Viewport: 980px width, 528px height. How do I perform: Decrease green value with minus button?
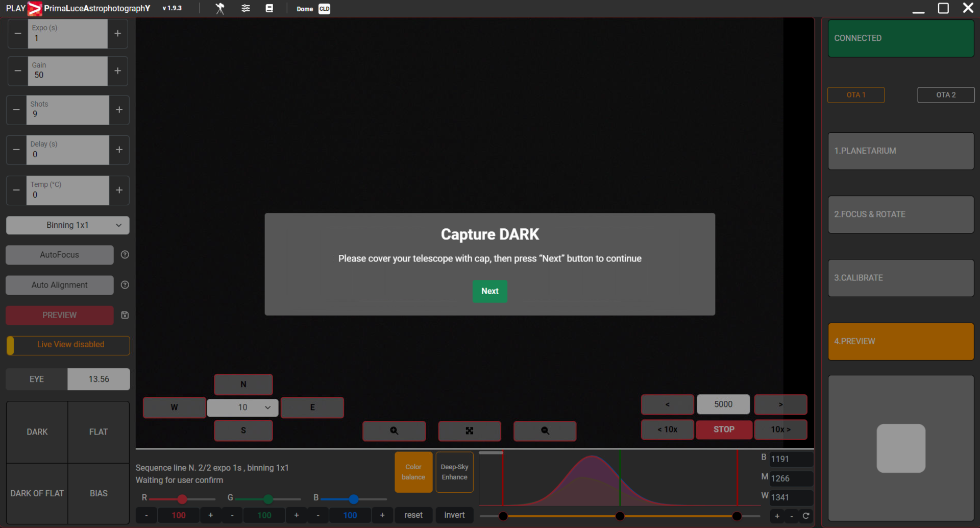[x=232, y=515]
